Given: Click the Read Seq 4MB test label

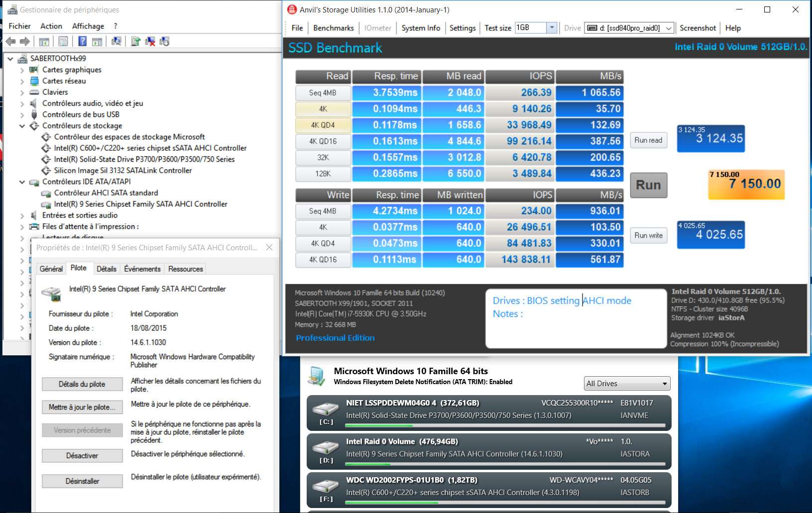Looking at the screenshot, I should pos(323,93).
